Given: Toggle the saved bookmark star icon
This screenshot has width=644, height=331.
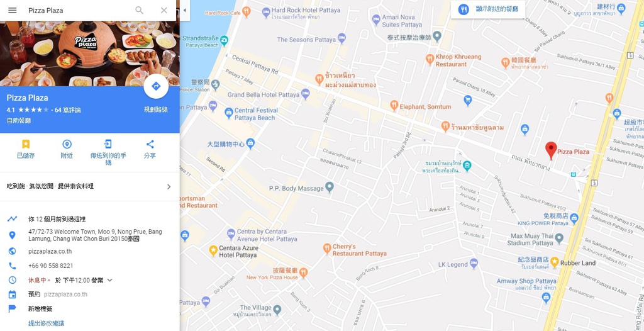Looking at the screenshot, I should click(26, 144).
